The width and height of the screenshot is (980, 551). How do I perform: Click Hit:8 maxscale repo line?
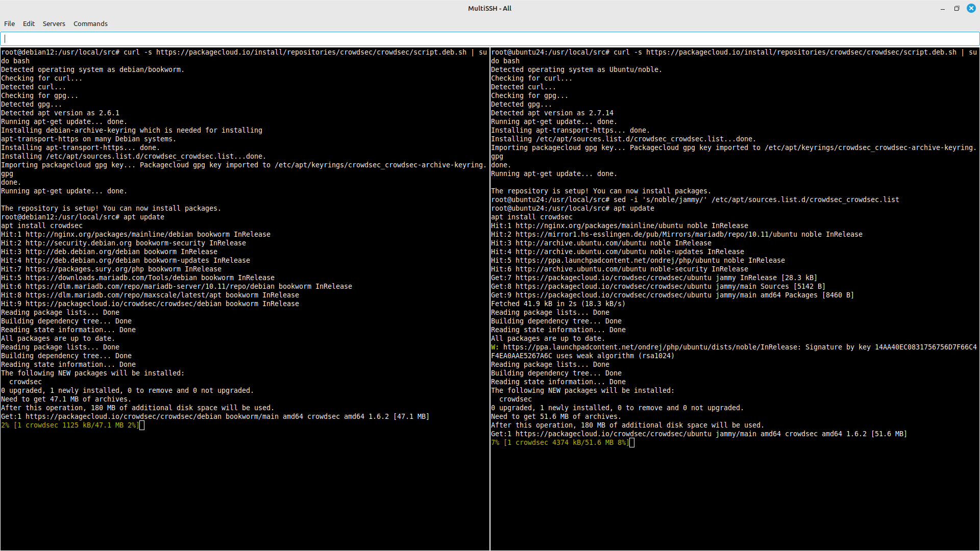[150, 295]
